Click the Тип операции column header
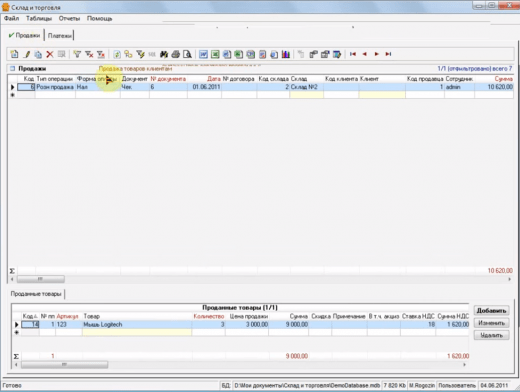 click(x=55, y=79)
